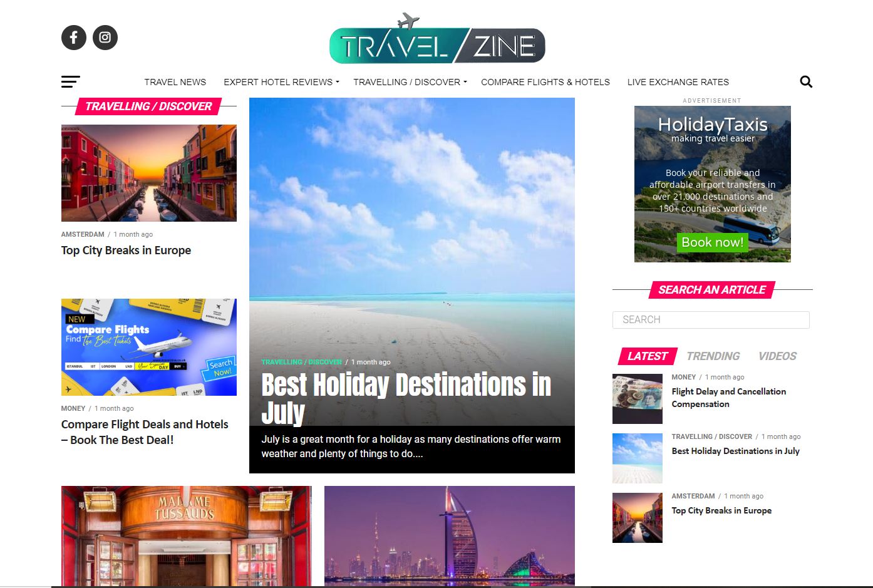
Task: Expand Expert Hotel Reviews dropdown
Action: (281, 82)
